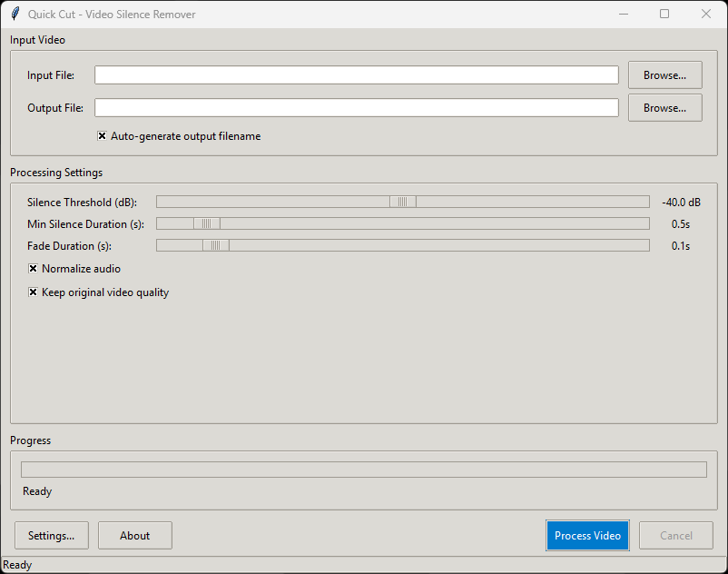Click the Ready status bar at bottom
This screenshot has height=574, width=728.
17,565
